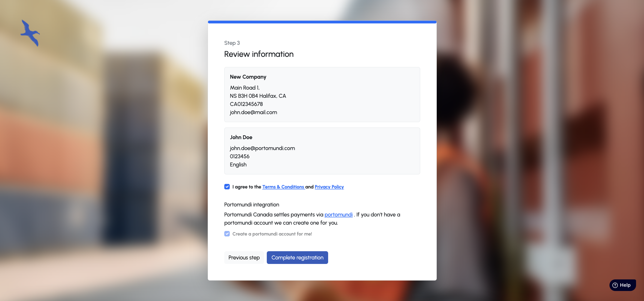Click the question mark Help icon
Viewport: 644px width, 301px height.
point(615,285)
